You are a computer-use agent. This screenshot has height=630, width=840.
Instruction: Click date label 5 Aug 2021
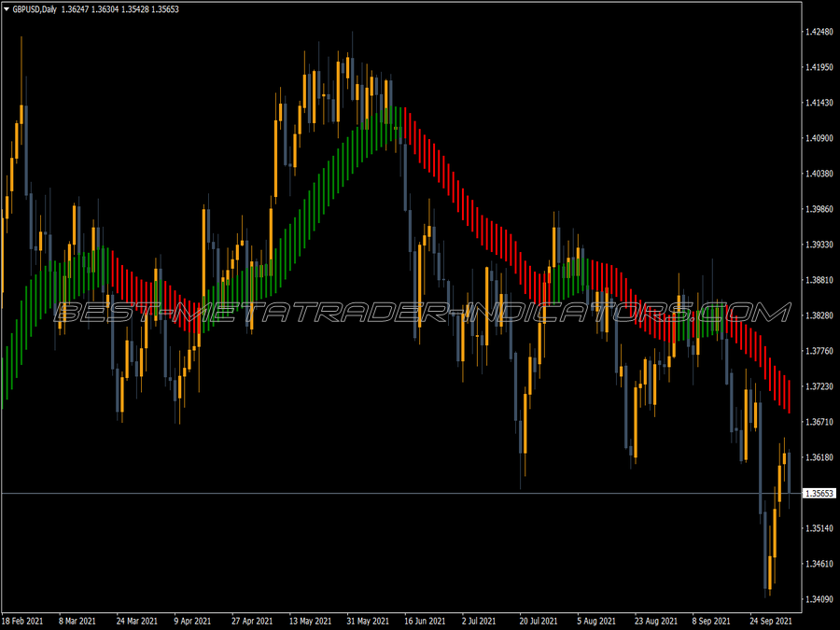(x=596, y=621)
